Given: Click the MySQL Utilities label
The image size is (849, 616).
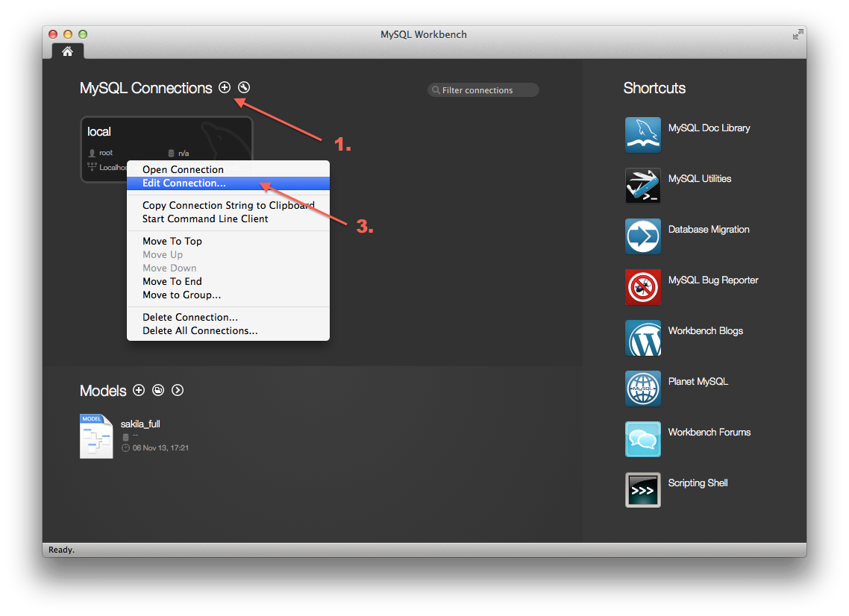Looking at the screenshot, I should click(x=700, y=179).
